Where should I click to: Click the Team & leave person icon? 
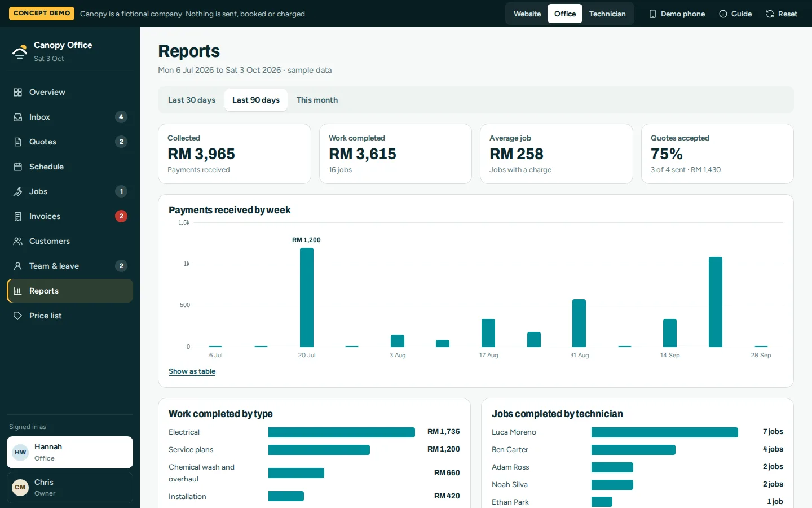(18, 266)
